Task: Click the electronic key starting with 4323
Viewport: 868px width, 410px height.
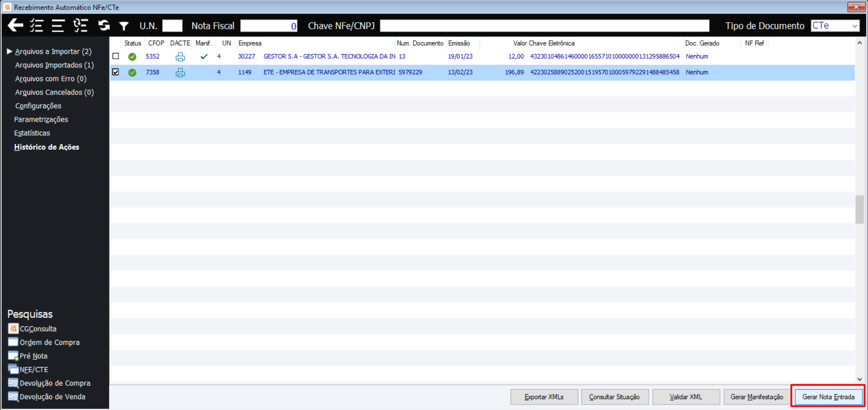Action: pyautogui.click(x=605, y=57)
